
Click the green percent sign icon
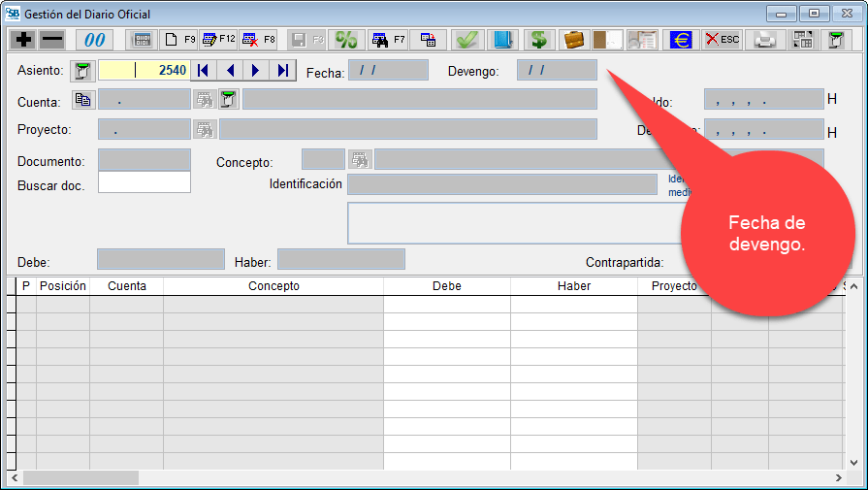pyautogui.click(x=346, y=40)
